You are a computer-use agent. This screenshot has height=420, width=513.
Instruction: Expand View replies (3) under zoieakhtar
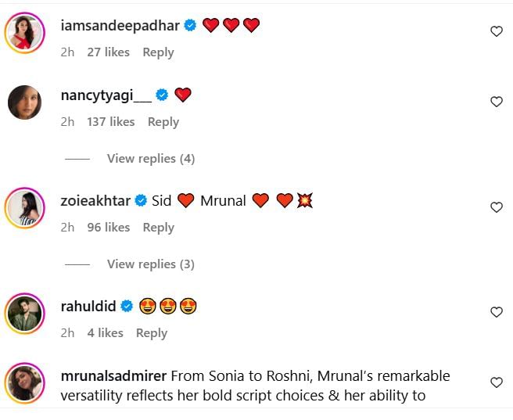pos(150,264)
